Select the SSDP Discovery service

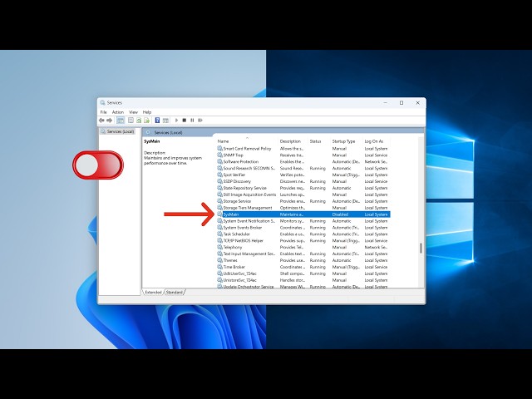click(237, 181)
